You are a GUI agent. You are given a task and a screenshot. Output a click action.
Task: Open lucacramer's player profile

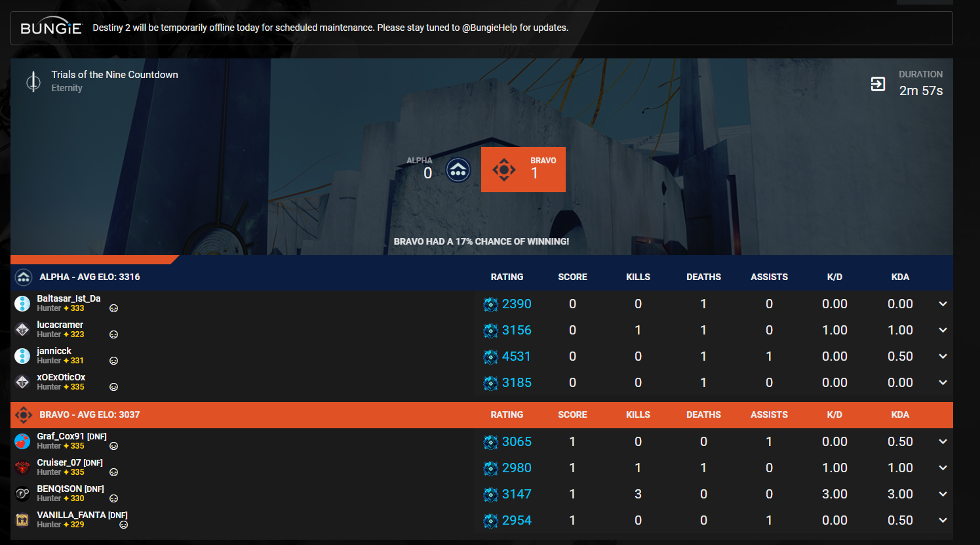(60, 325)
